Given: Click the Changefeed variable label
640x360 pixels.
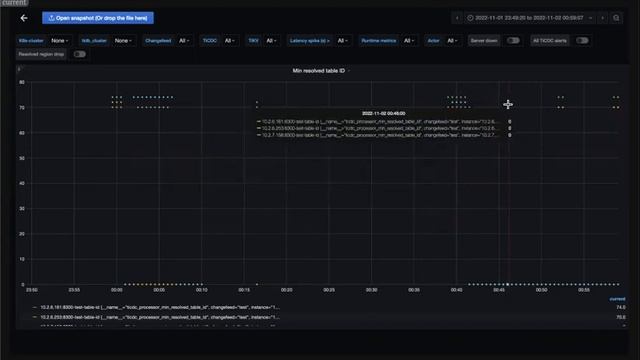Looking at the screenshot, I should (158, 41).
